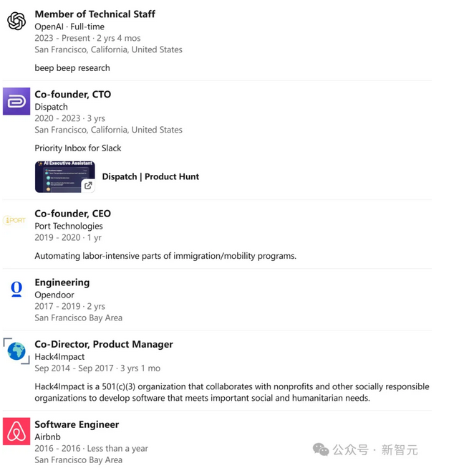
Task: Click the blue Opendoor logo
Action: pos(16,289)
